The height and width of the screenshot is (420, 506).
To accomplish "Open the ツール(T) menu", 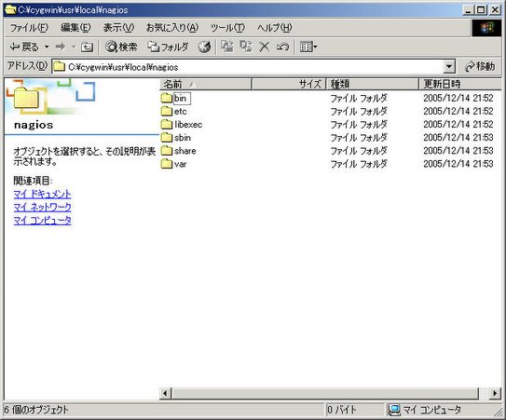I will click(x=227, y=28).
